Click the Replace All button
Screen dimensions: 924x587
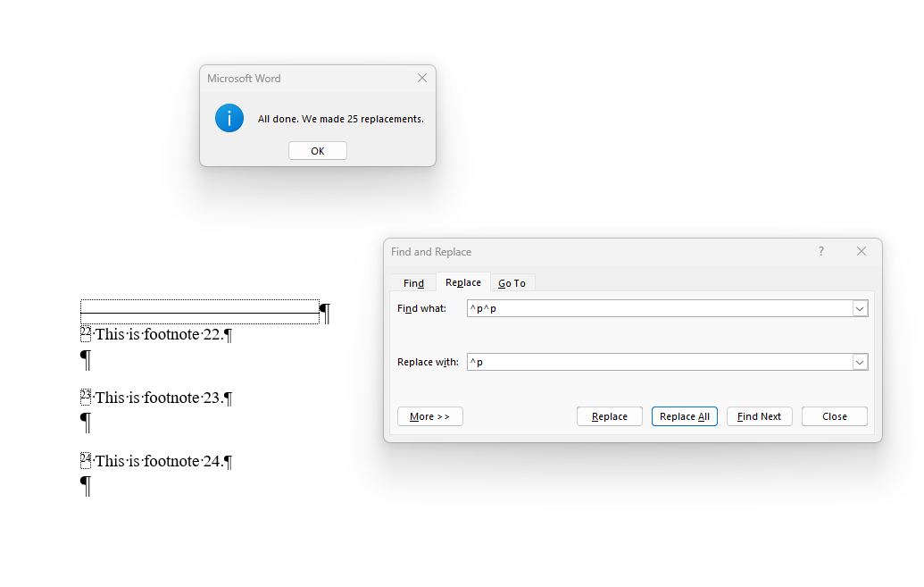click(x=684, y=415)
